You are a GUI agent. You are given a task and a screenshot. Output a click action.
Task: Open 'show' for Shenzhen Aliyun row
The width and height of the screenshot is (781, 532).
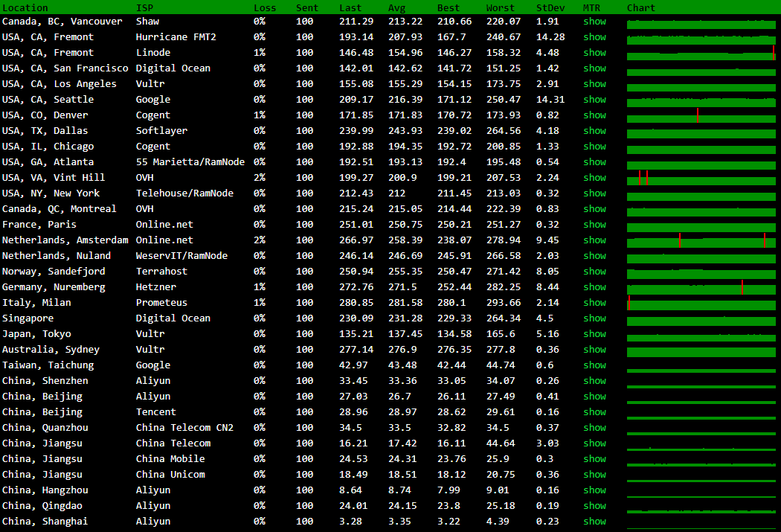coord(595,380)
